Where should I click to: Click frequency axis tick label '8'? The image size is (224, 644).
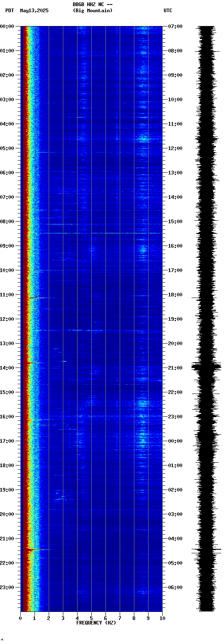(x=134, y=618)
